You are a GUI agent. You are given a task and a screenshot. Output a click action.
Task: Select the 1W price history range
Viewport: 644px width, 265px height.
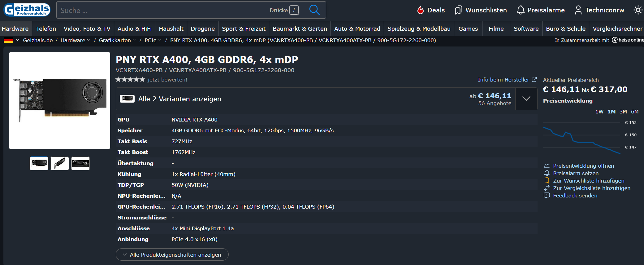coord(599,112)
